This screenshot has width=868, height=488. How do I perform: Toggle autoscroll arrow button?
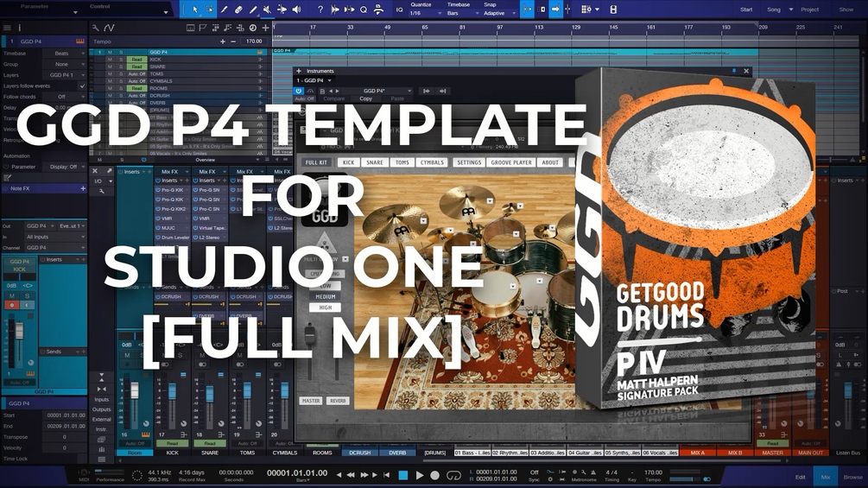555,10
